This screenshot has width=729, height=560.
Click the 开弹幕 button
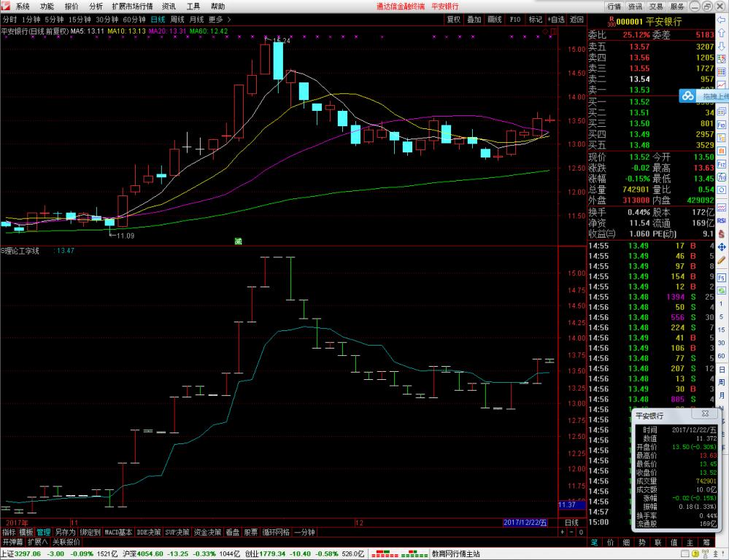pyautogui.click(x=12, y=542)
